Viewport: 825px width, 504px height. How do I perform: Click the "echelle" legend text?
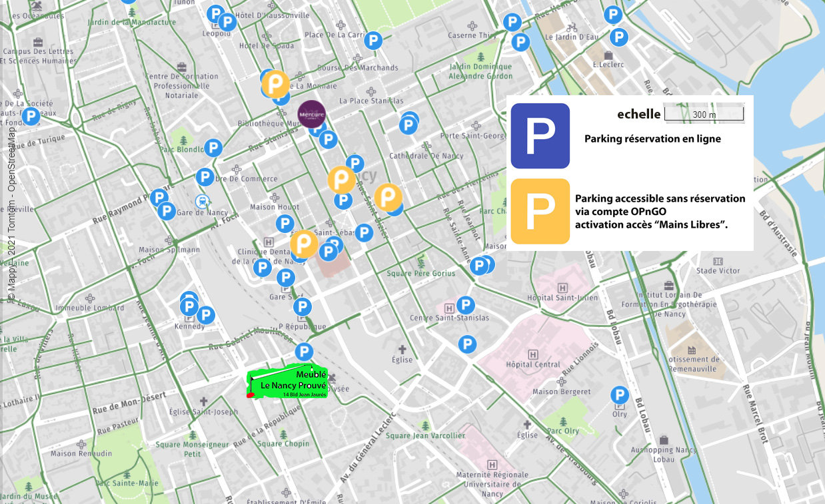[x=638, y=115]
